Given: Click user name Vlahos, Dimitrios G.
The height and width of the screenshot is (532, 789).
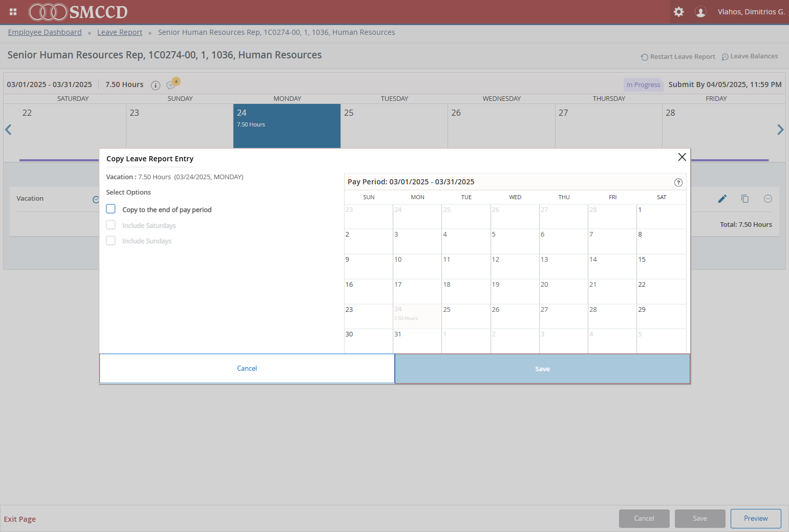Looking at the screenshot, I should click(751, 12).
